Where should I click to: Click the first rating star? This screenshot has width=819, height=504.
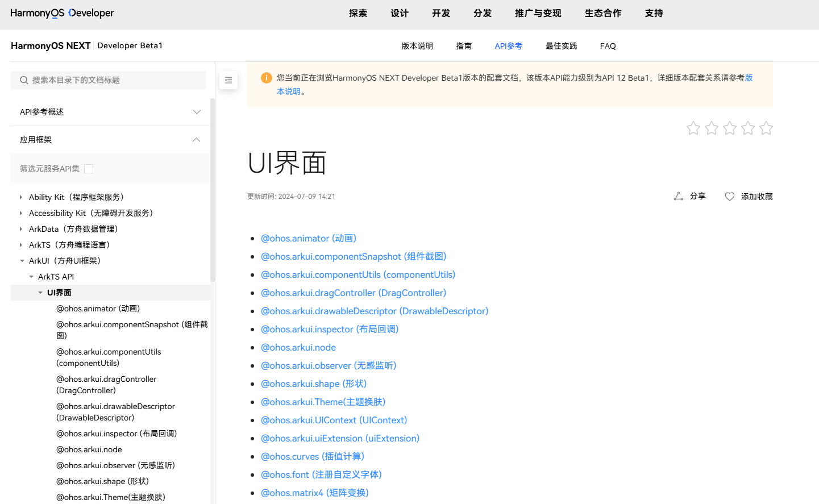point(693,128)
